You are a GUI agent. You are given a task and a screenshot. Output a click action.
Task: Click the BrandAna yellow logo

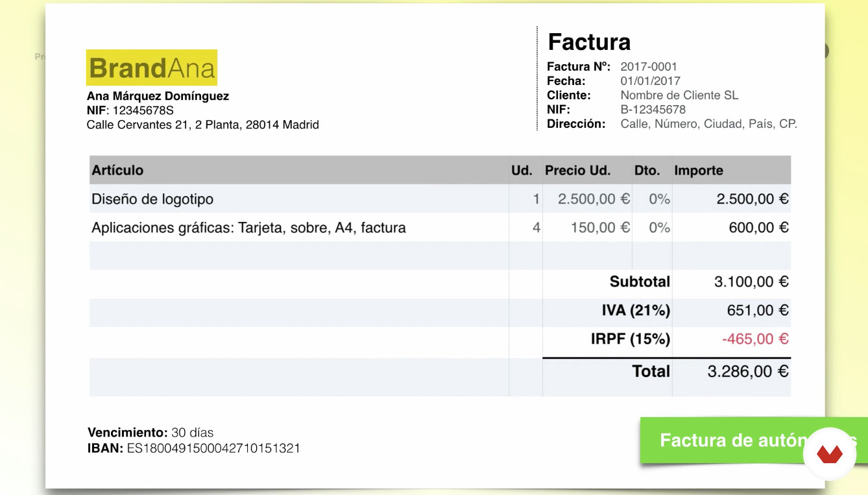coord(152,67)
